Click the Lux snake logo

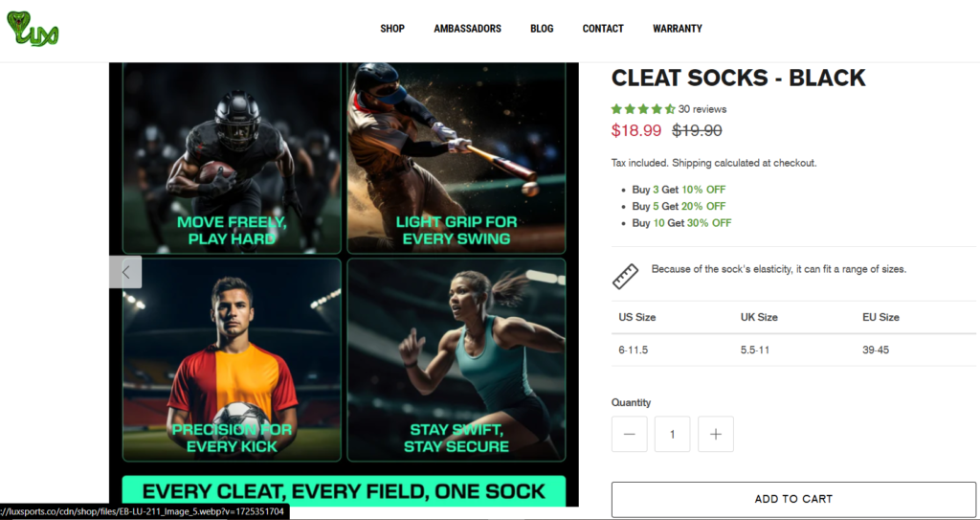click(33, 29)
